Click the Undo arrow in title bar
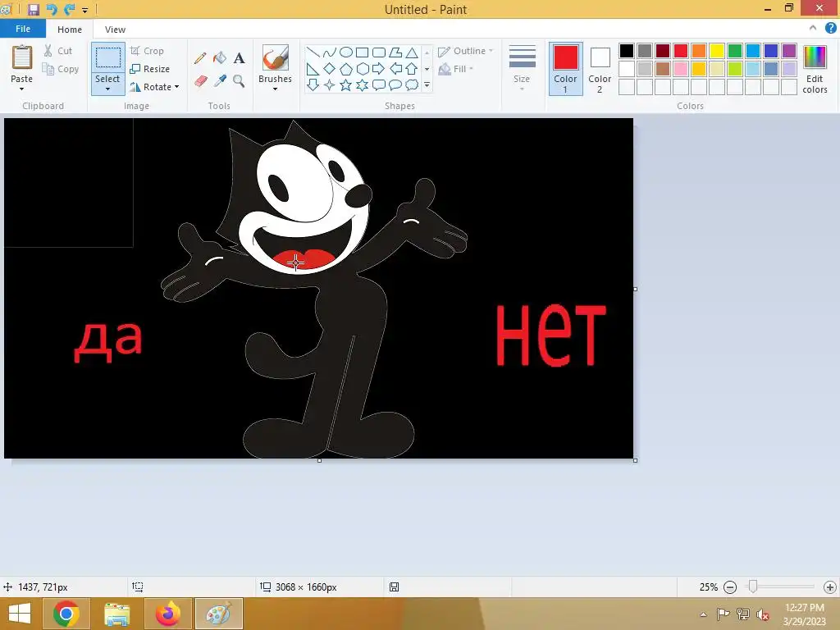Image resolution: width=840 pixels, height=630 pixels. click(52, 9)
